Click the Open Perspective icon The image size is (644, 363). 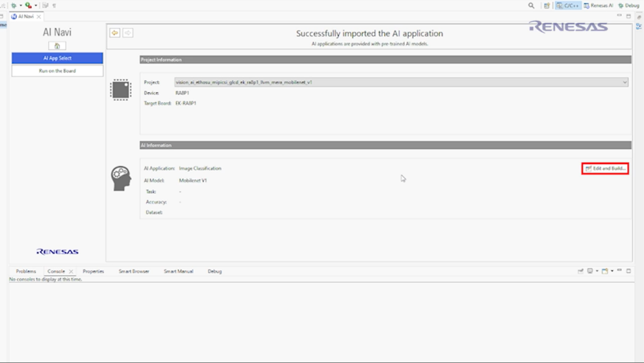[x=547, y=5]
